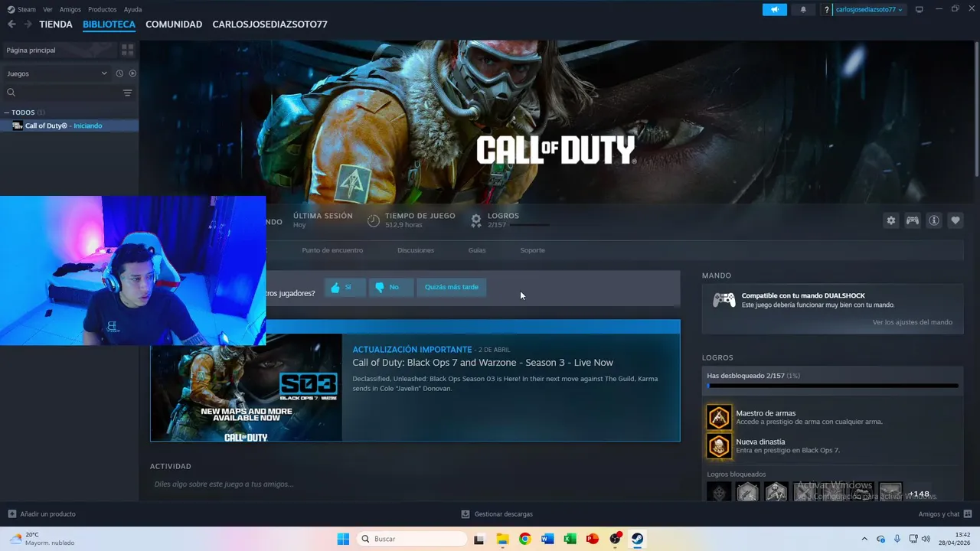The height and width of the screenshot is (551, 980).
Task: Go to BIBLIOTECA section
Action: click(x=109, y=24)
